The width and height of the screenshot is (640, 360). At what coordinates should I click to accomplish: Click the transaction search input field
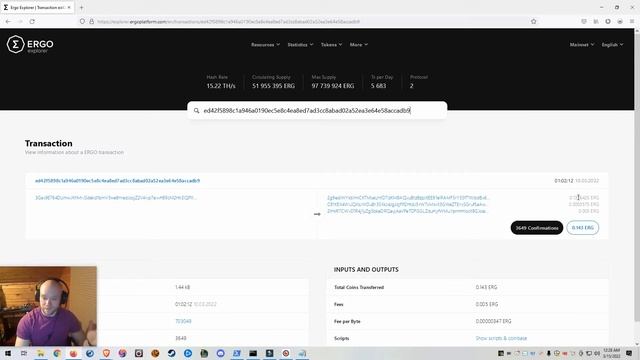point(317,110)
